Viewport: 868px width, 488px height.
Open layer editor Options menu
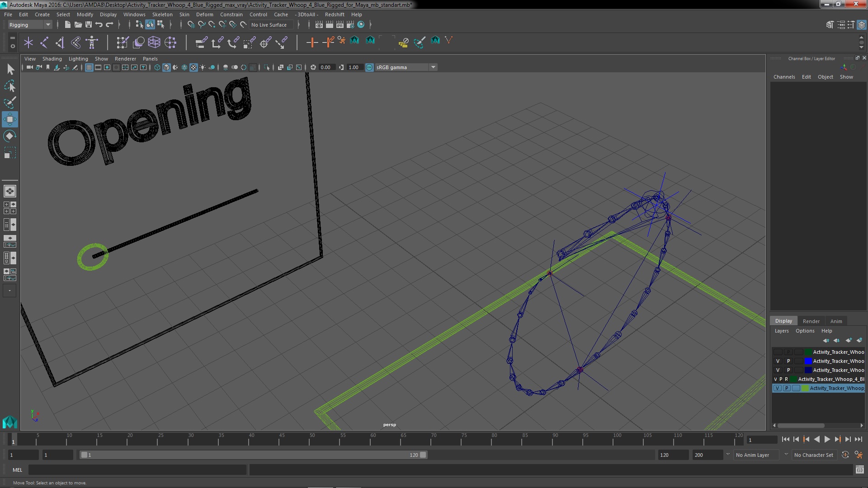[x=805, y=331]
